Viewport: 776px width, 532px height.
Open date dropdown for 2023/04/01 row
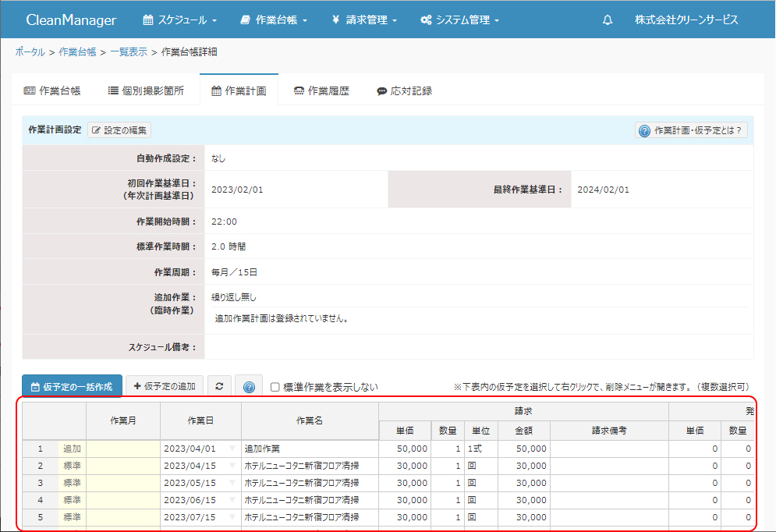232,449
